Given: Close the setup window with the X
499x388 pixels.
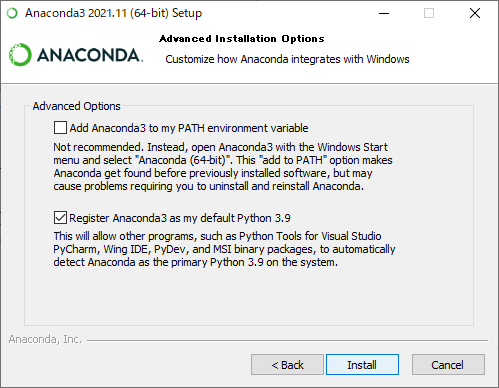Looking at the screenshot, I should (475, 13).
